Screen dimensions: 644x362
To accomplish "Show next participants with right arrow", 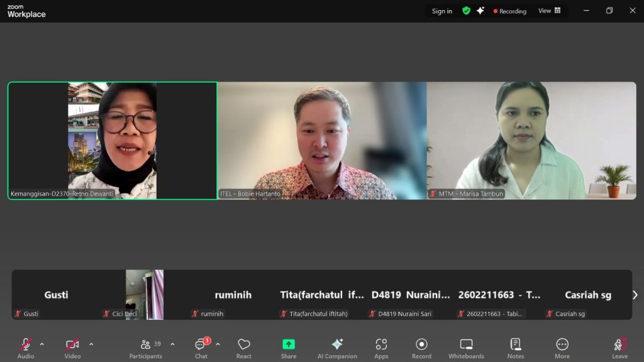I will 635,295.
